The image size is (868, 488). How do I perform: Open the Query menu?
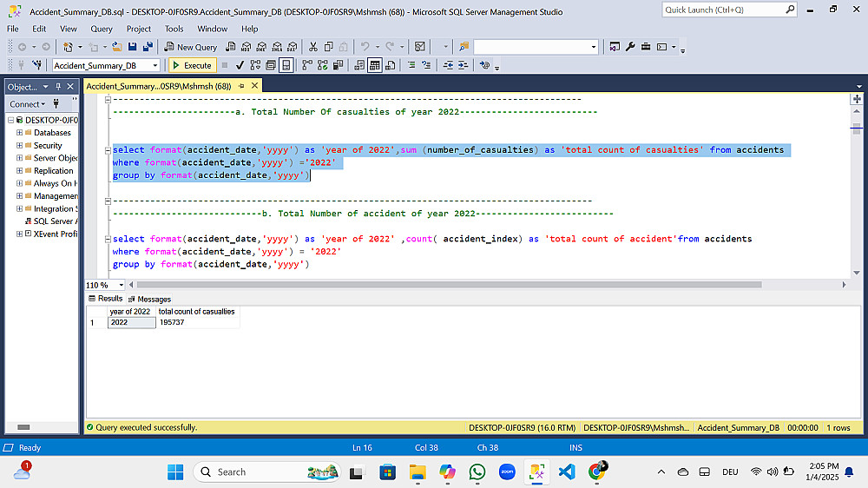coord(102,29)
